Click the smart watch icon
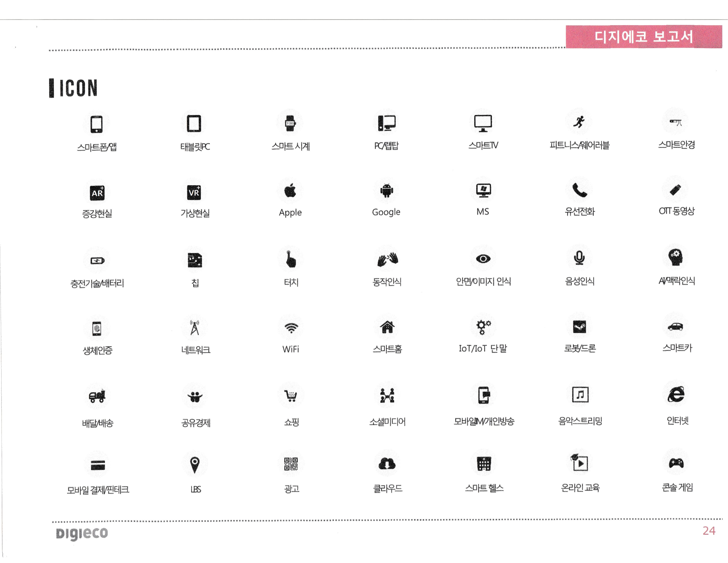728x563 pixels. click(x=290, y=123)
